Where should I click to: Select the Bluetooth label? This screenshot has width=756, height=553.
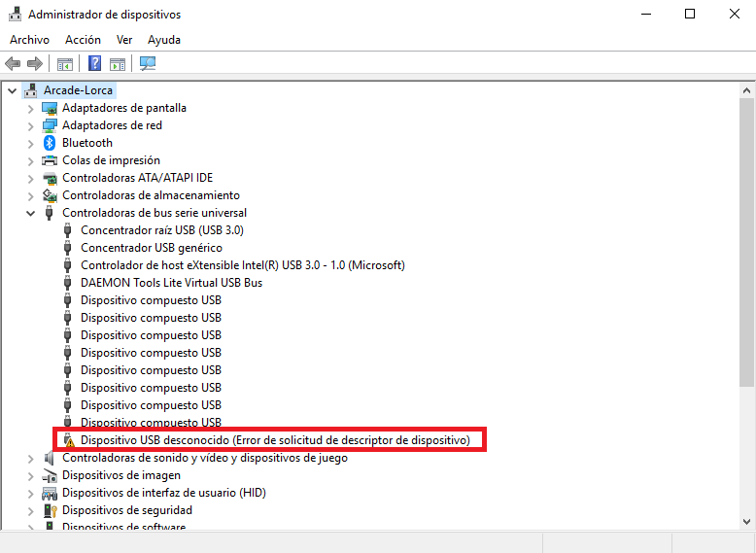[x=87, y=143]
